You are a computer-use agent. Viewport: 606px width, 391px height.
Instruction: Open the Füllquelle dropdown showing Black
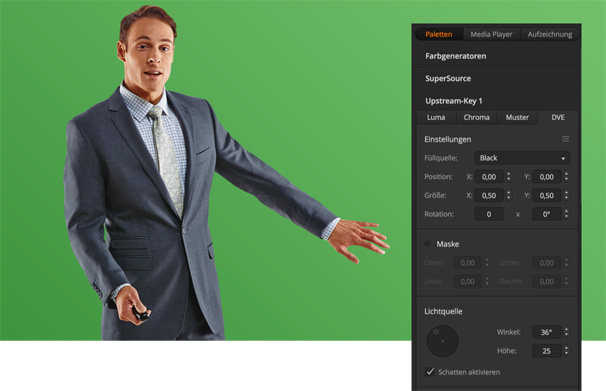click(522, 158)
